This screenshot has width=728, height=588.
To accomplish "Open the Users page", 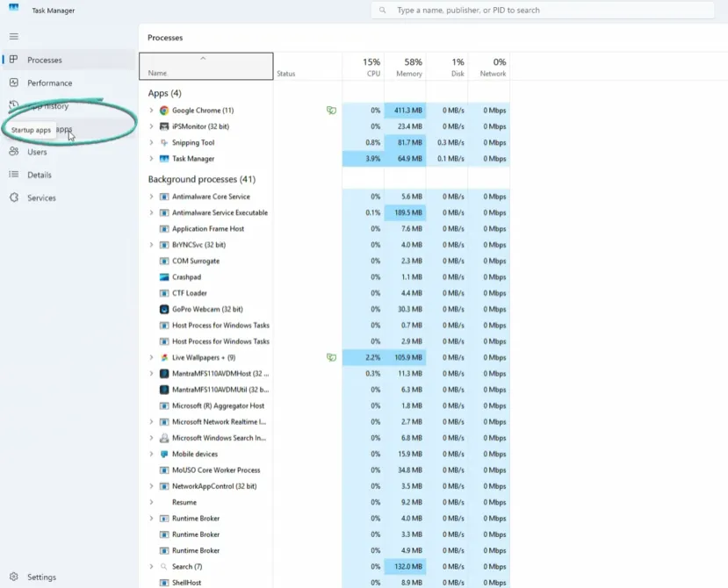I will click(68, 152).
